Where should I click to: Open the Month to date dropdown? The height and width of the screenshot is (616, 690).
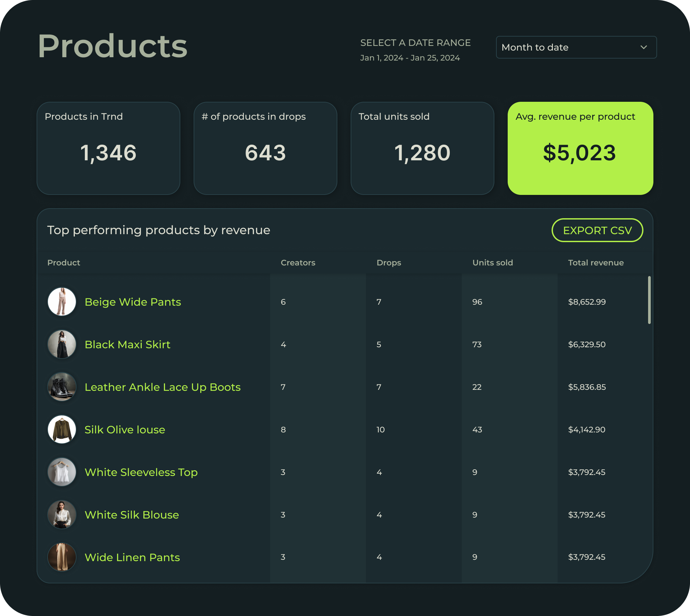[x=576, y=47]
